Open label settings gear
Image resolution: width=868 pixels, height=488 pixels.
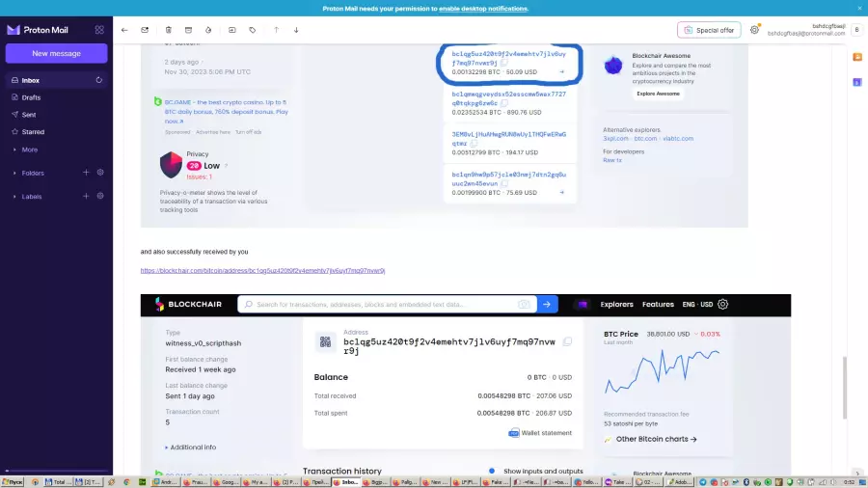point(100,196)
